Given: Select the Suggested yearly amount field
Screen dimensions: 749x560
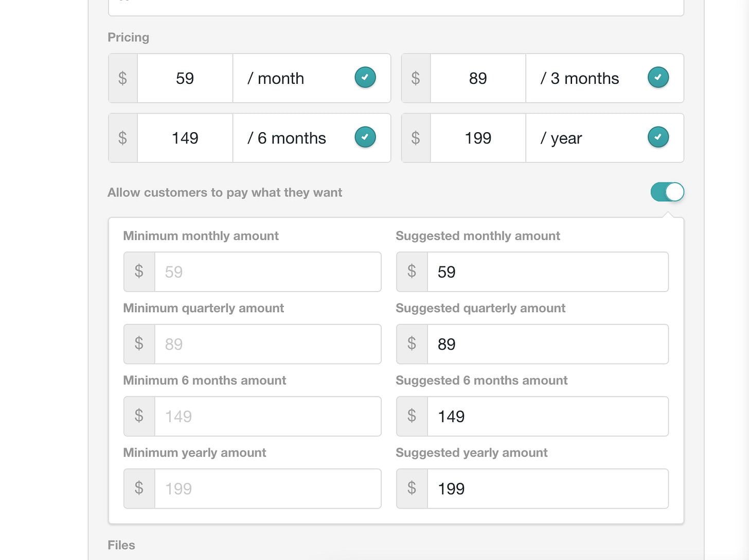Looking at the screenshot, I should coord(548,489).
